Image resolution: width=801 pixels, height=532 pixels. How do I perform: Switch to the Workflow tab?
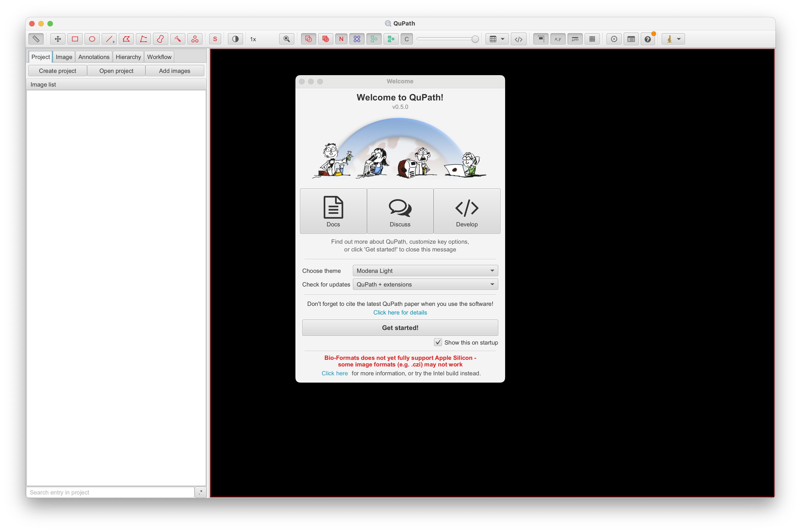pos(159,57)
